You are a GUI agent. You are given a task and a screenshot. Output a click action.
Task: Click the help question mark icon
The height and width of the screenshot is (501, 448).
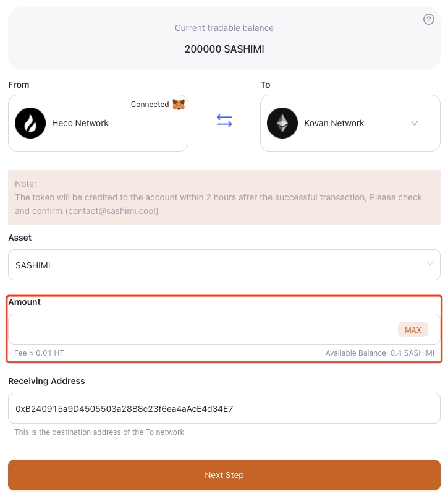tap(429, 19)
